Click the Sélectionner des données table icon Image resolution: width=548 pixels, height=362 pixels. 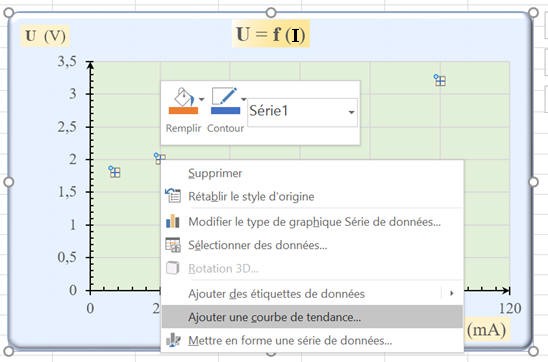pyautogui.click(x=173, y=245)
